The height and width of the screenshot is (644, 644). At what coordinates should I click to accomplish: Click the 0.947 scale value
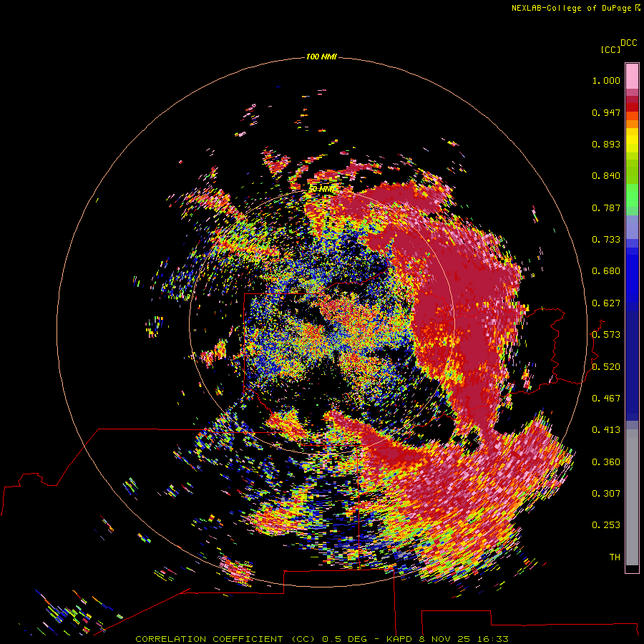[x=606, y=112]
